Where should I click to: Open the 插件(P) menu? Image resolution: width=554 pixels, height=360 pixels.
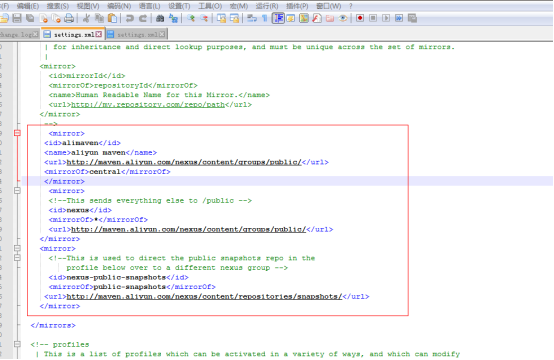tap(297, 6)
